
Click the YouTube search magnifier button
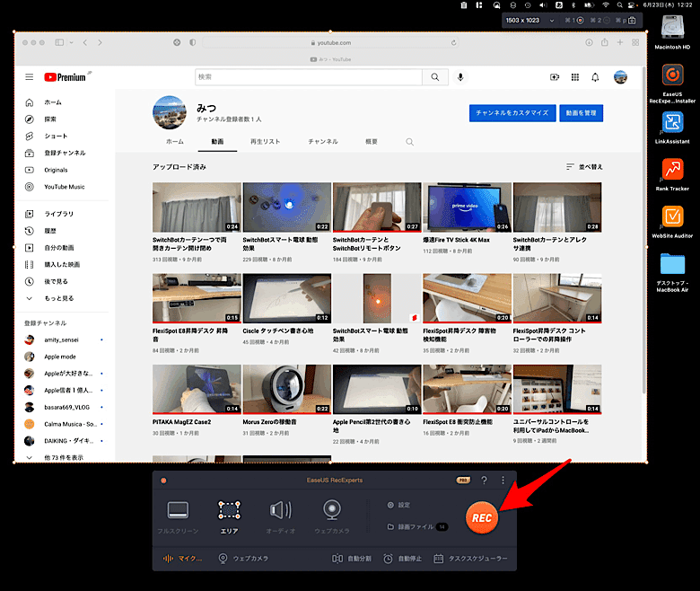click(435, 77)
